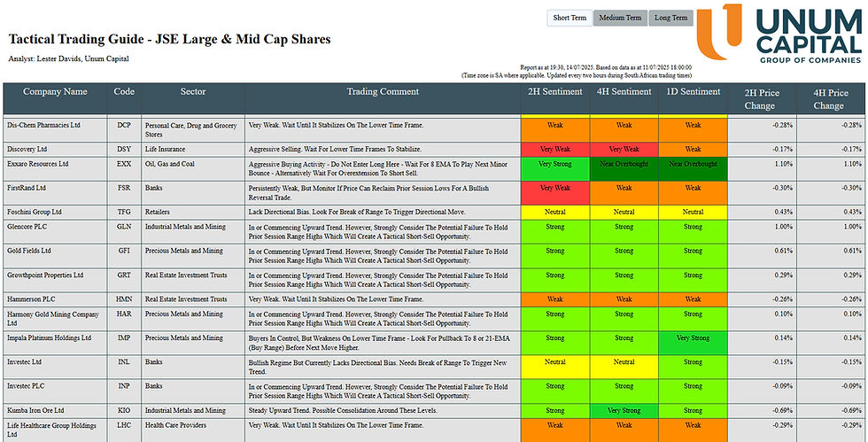Click Foschini's 1D Neutral sentiment cell
This screenshot has width=868, height=442.
tap(693, 212)
